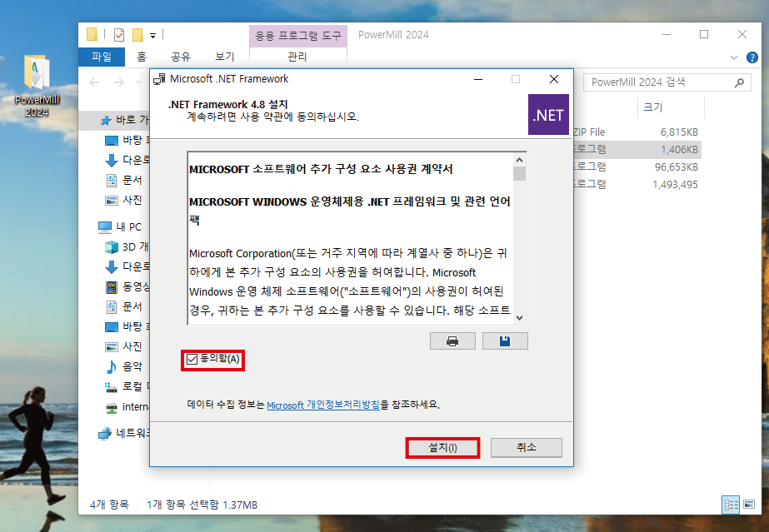This screenshot has height=532, width=769.
Task: Select 내 PC in navigation pane
Action: (121, 226)
